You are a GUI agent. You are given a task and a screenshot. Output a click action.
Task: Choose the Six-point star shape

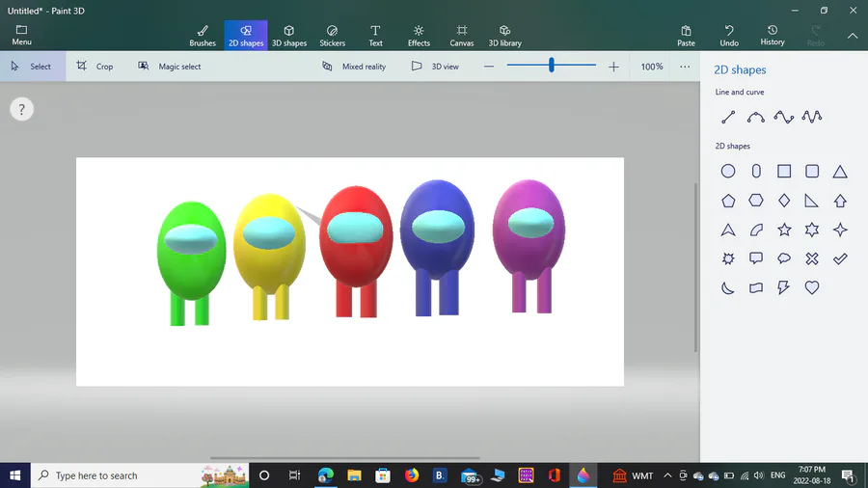tap(812, 230)
